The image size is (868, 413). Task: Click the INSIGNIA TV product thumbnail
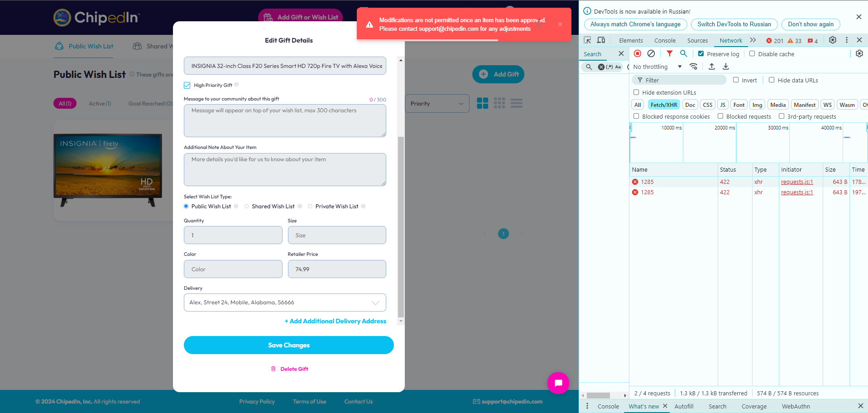(x=108, y=170)
